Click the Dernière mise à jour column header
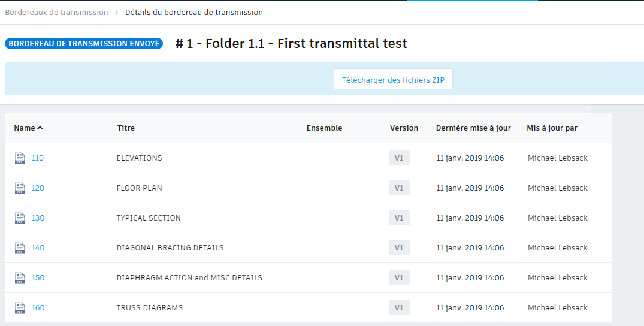644x326 pixels. tap(473, 128)
